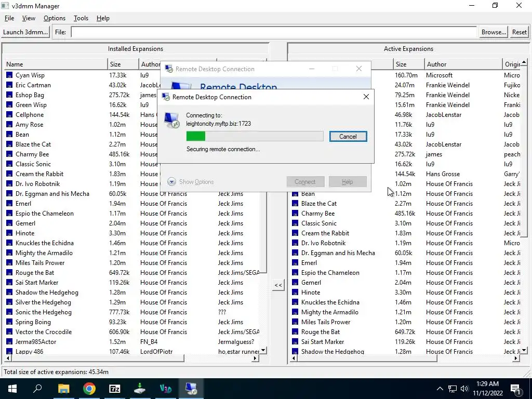Select Classic Sonic in Active list
532x399 pixels.
pos(319,223)
